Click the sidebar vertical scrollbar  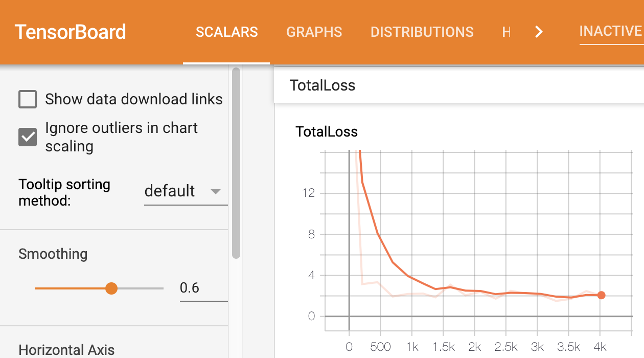tap(236, 163)
